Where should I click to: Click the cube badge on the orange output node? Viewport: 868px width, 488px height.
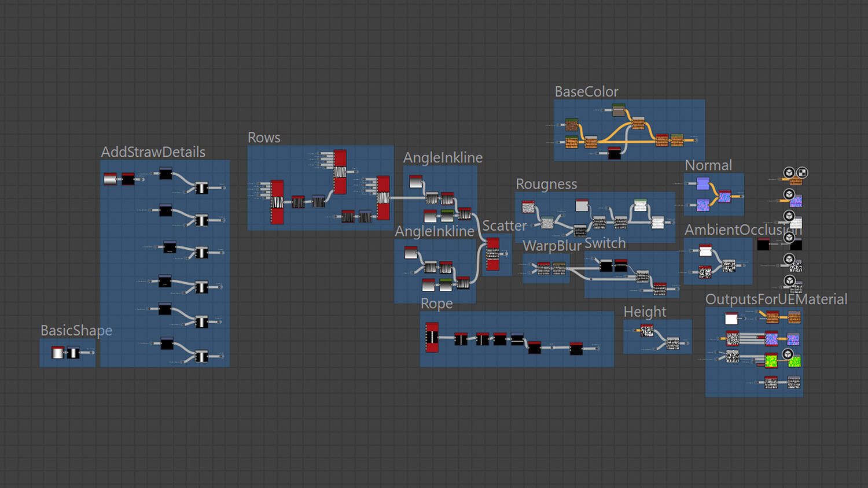[x=789, y=172]
